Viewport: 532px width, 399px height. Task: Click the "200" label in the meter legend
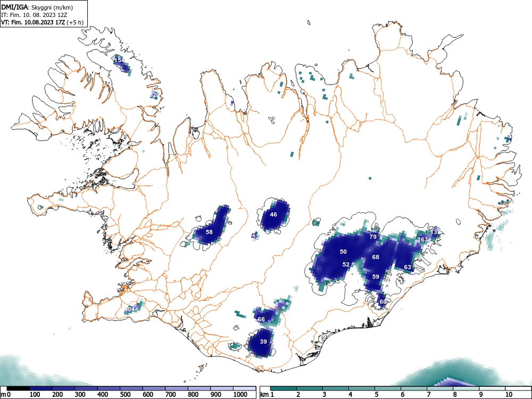(57, 395)
